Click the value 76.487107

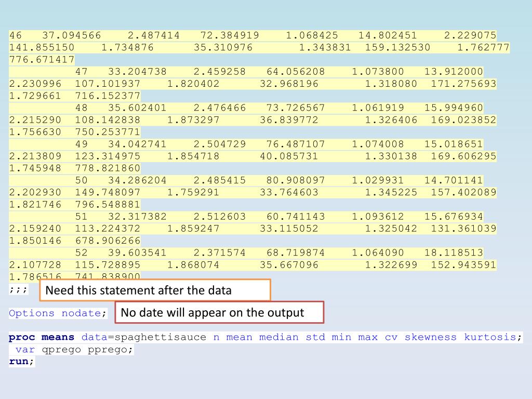click(296, 144)
